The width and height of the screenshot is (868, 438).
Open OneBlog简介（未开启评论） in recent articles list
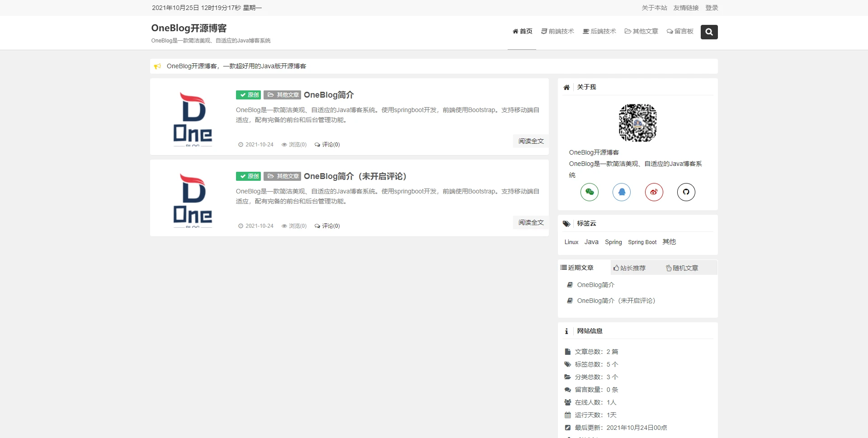pos(617,301)
